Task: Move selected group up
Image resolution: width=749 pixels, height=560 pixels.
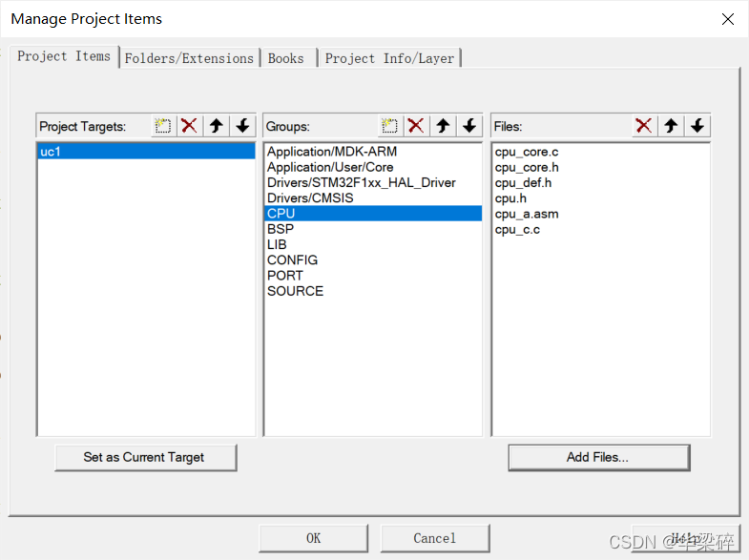Action: click(x=443, y=126)
